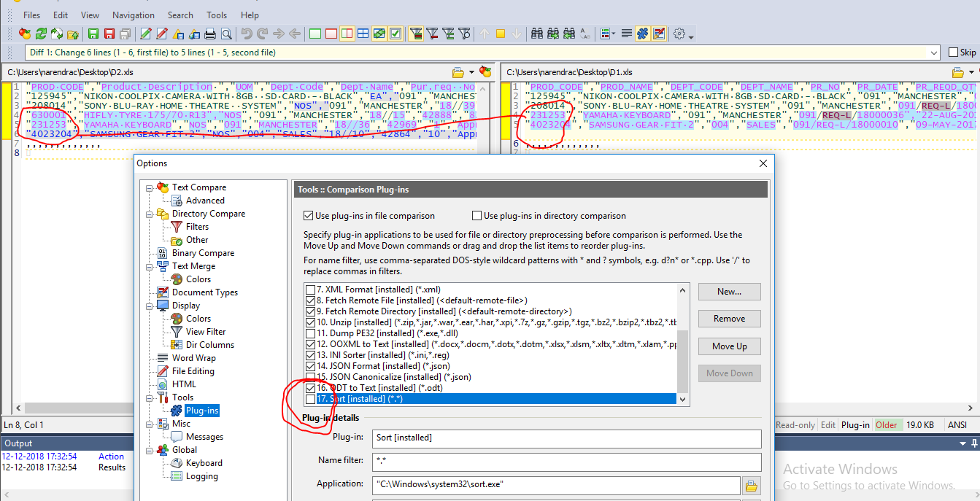
Task: Open folder icon for D1.xls pane
Action: [959, 72]
